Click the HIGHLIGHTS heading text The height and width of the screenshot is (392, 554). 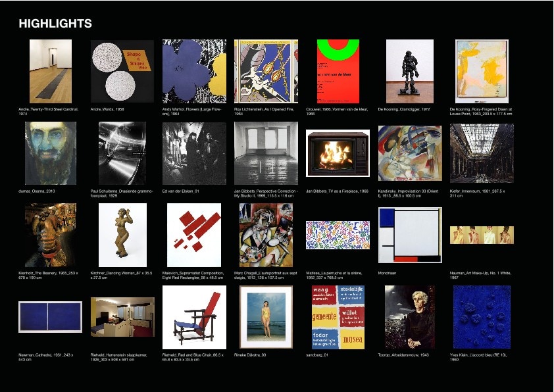[x=55, y=24]
